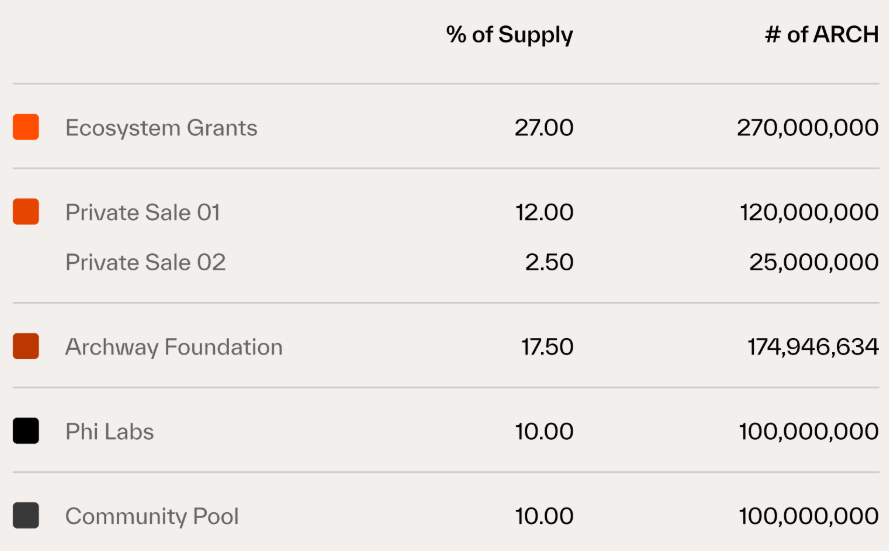Select the Private Sale 01 label

pyautogui.click(x=142, y=212)
